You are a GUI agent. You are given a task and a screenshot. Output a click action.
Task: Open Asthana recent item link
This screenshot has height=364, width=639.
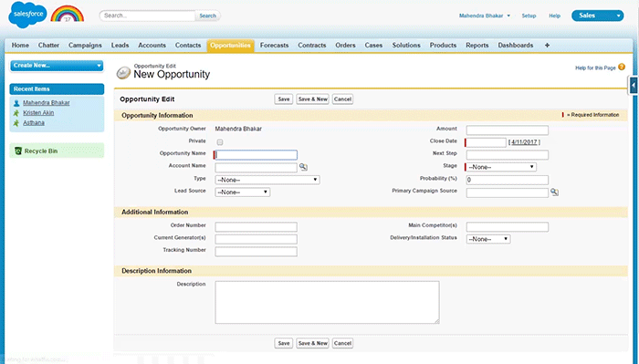pos(34,122)
